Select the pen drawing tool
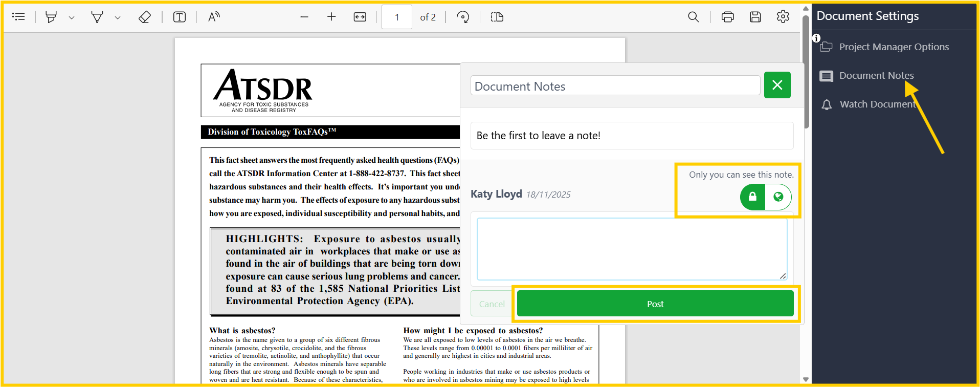The width and height of the screenshot is (980, 387). (97, 17)
